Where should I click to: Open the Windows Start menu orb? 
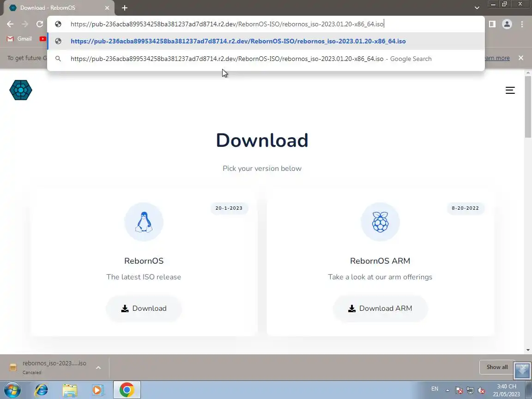pyautogui.click(x=12, y=390)
